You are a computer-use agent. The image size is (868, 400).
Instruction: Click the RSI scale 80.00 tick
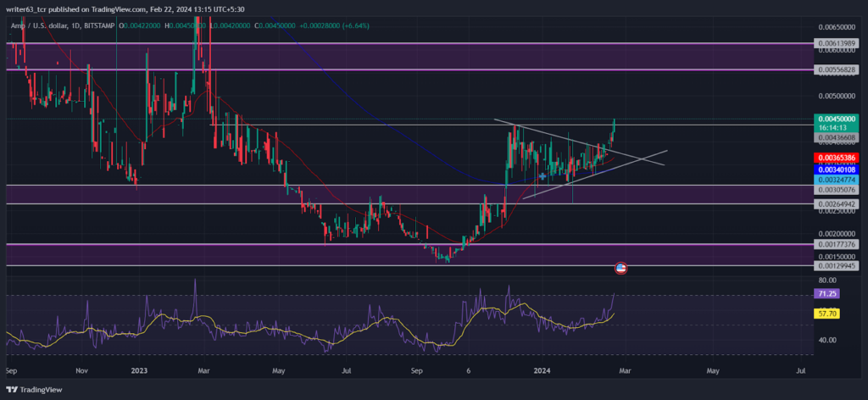pyautogui.click(x=827, y=281)
